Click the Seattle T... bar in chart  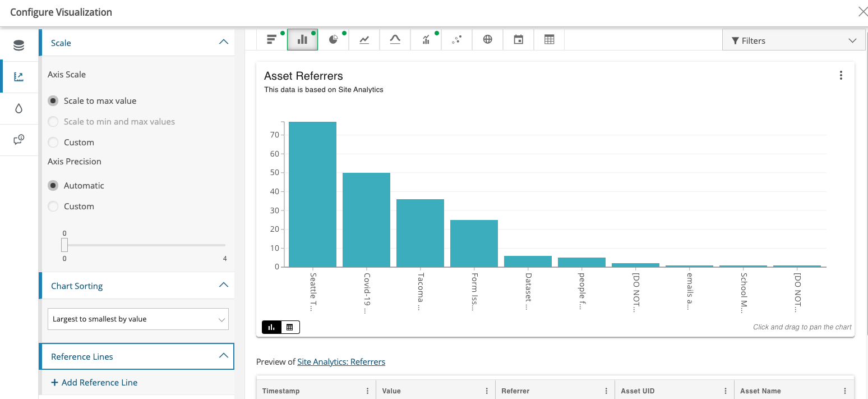pos(312,194)
